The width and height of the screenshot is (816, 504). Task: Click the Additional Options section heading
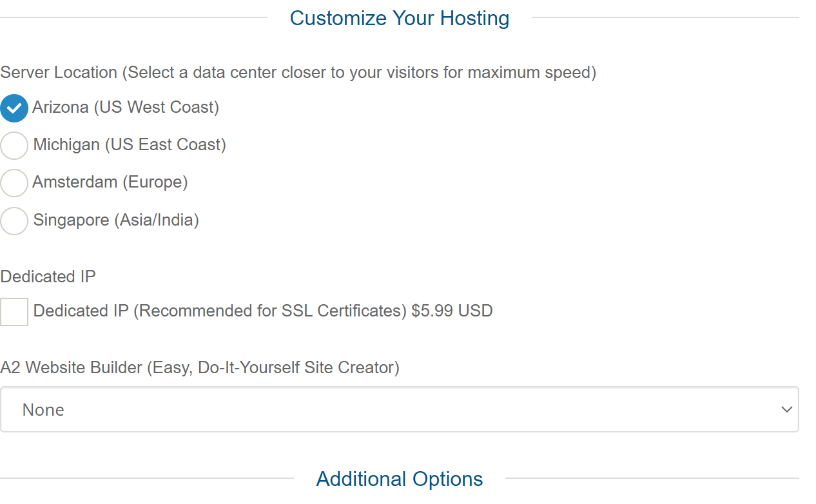[400, 479]
